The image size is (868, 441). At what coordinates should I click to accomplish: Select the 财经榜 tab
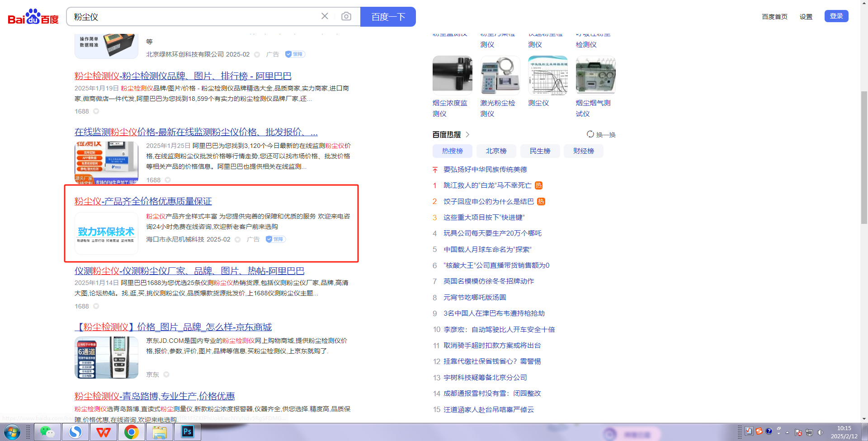click(583, 151)
